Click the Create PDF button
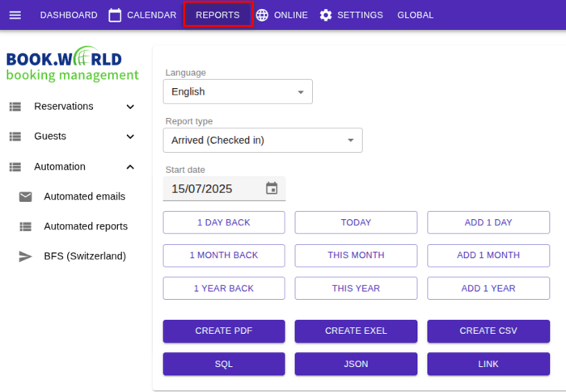This screenshot has height=392, width=566. [x=224, y=331]
